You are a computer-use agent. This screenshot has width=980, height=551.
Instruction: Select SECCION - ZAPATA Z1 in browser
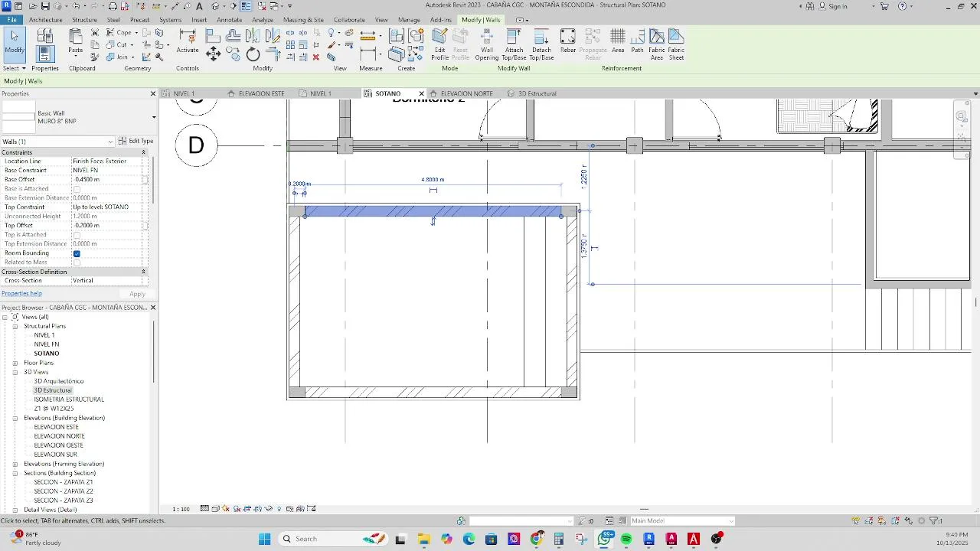pyautogui.click(x=63, y=482)
